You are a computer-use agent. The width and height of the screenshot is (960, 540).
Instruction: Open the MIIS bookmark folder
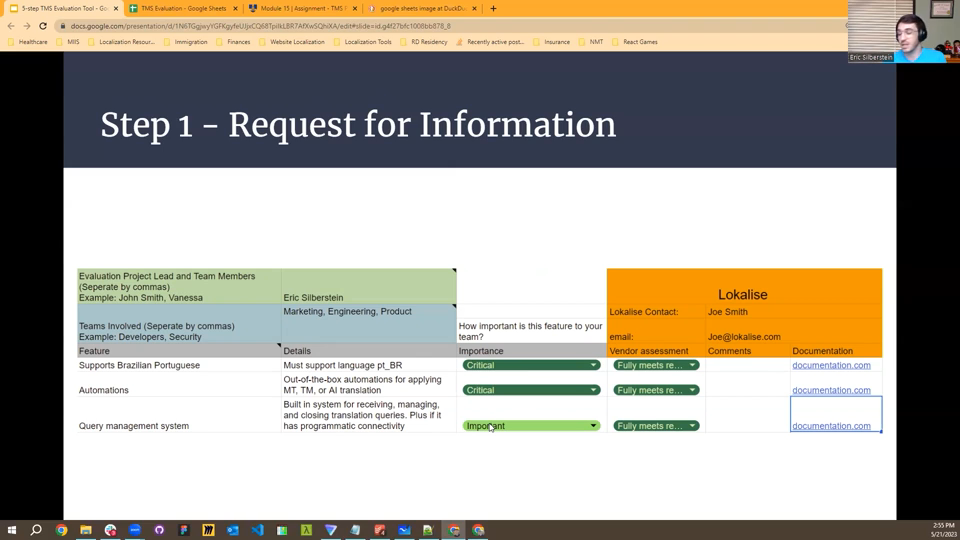[68, 42]
